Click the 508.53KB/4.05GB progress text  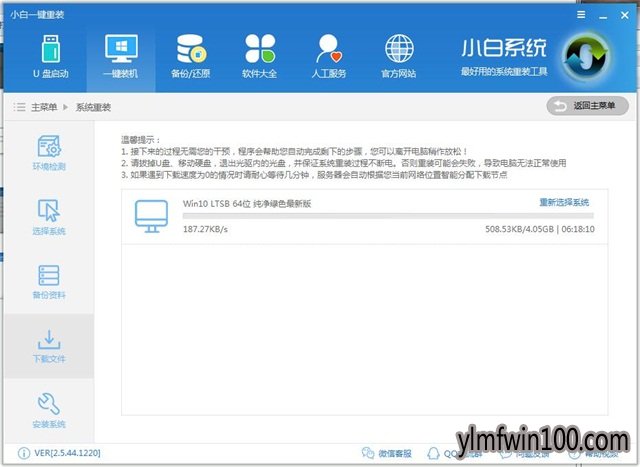coord(519,229)
